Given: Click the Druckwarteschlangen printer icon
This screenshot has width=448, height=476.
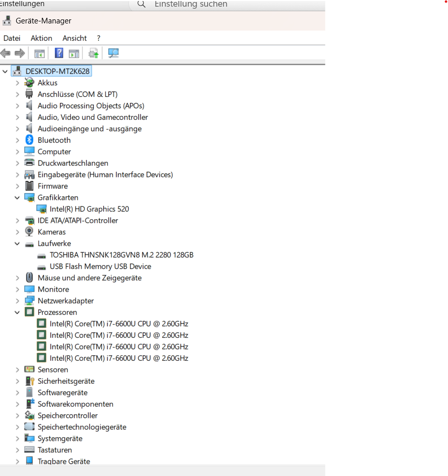Looking at the screenshot, I should point(30,163).
